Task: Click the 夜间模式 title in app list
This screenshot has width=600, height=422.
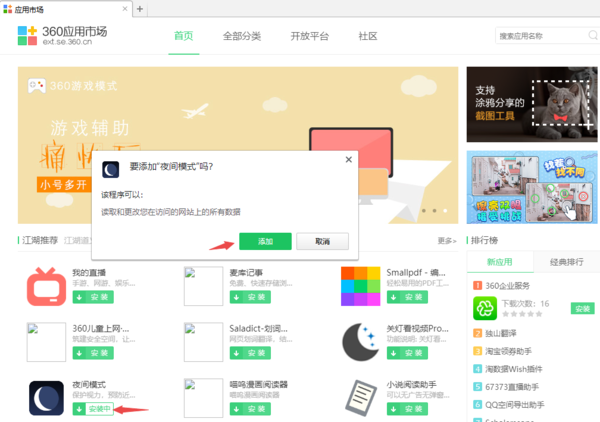Action: [89, 385]
